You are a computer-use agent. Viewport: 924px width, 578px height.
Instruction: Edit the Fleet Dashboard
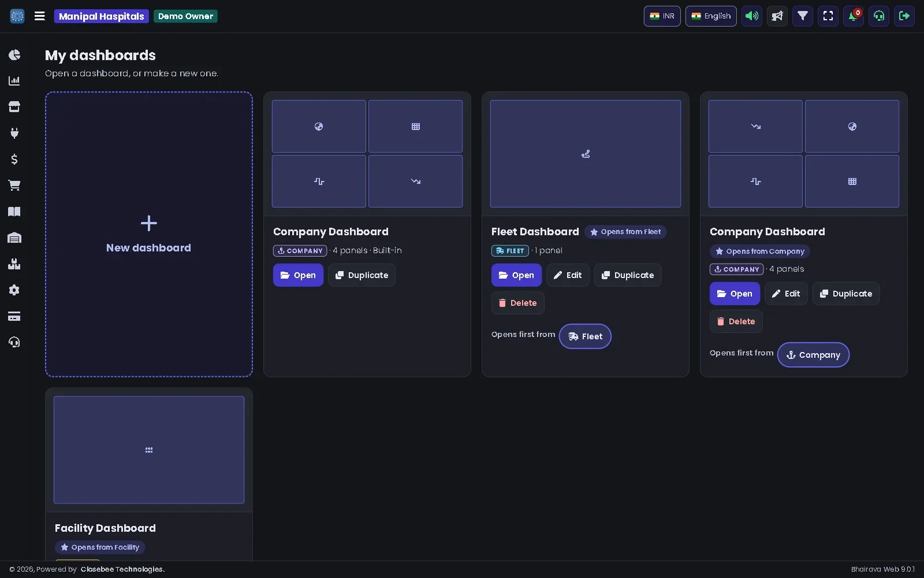coord(568,275)
